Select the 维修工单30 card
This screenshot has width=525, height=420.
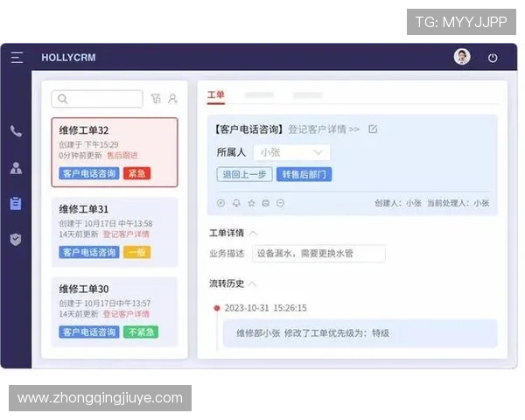(115, 311)
